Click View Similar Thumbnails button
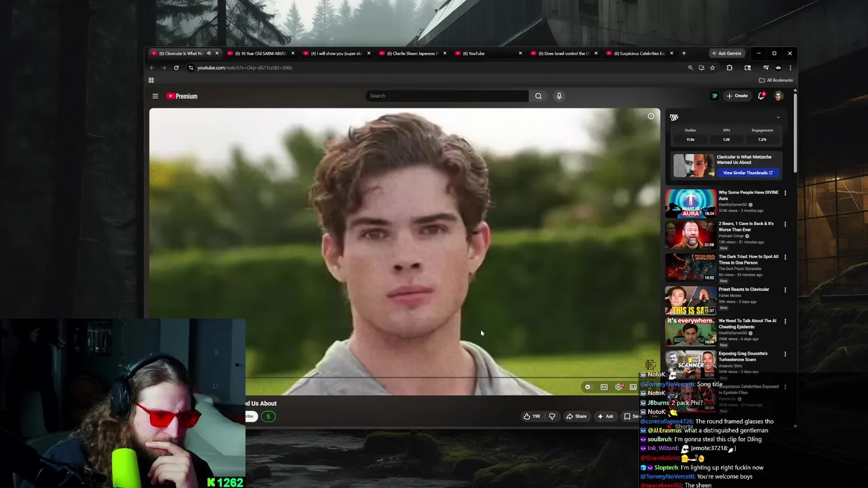This screenshot has height=488, width=868. tap(748, 173)
